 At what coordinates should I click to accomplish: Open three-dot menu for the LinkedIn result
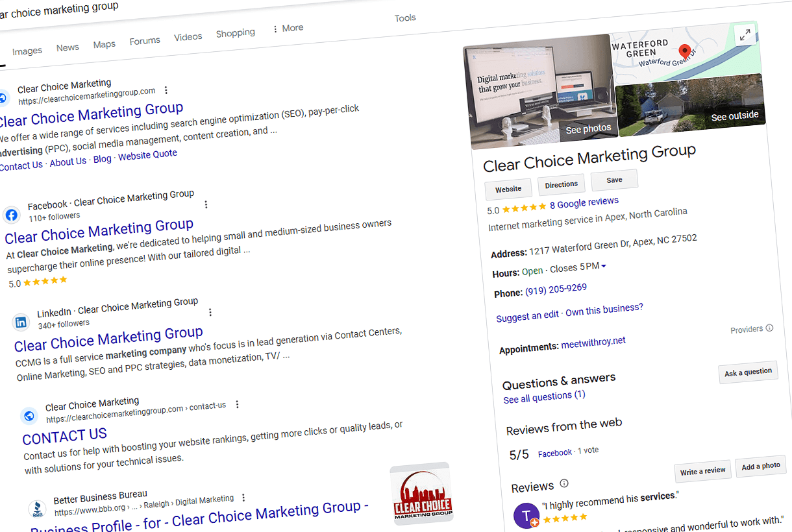click(x=210, y=312)
